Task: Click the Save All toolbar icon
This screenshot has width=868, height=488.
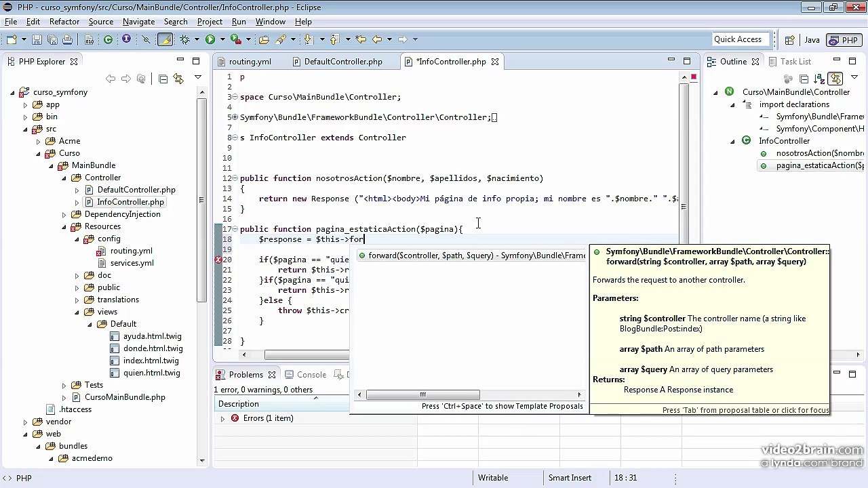Action: [x=52, y=39]
